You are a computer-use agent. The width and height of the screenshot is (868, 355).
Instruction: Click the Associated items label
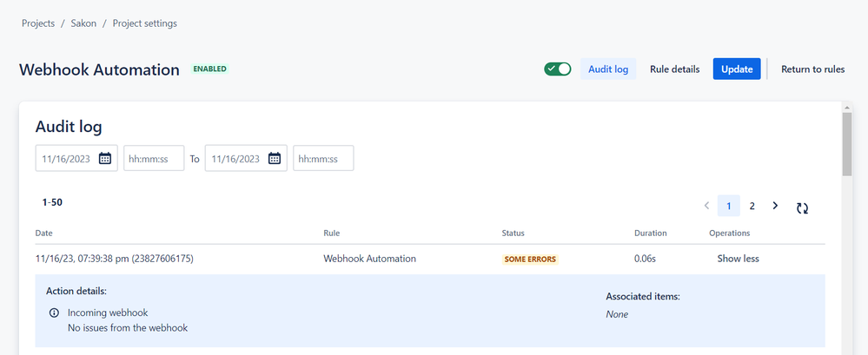(643, 296)
